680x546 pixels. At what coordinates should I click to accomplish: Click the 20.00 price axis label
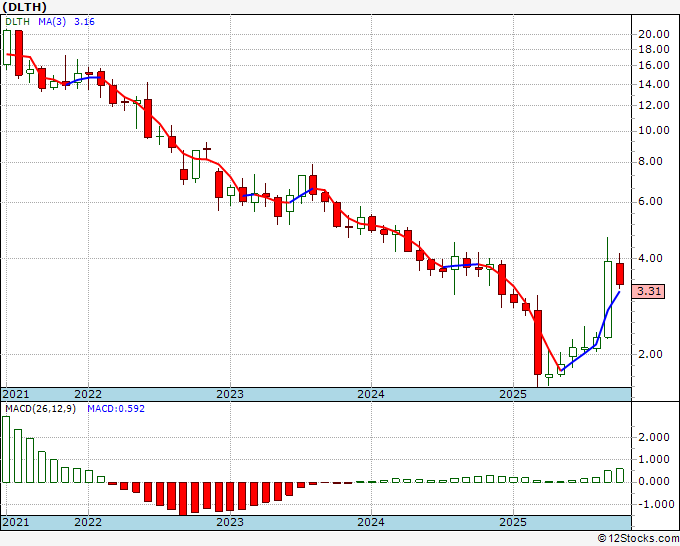point(653,34)
